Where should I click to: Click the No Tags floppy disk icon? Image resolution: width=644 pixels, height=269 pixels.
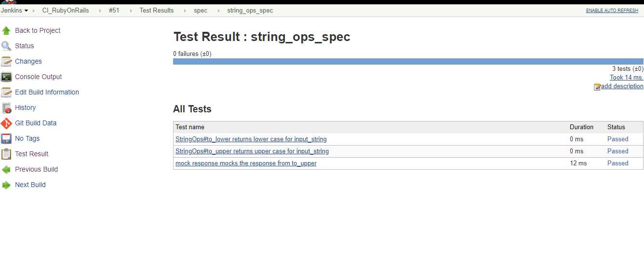(6, 139)
